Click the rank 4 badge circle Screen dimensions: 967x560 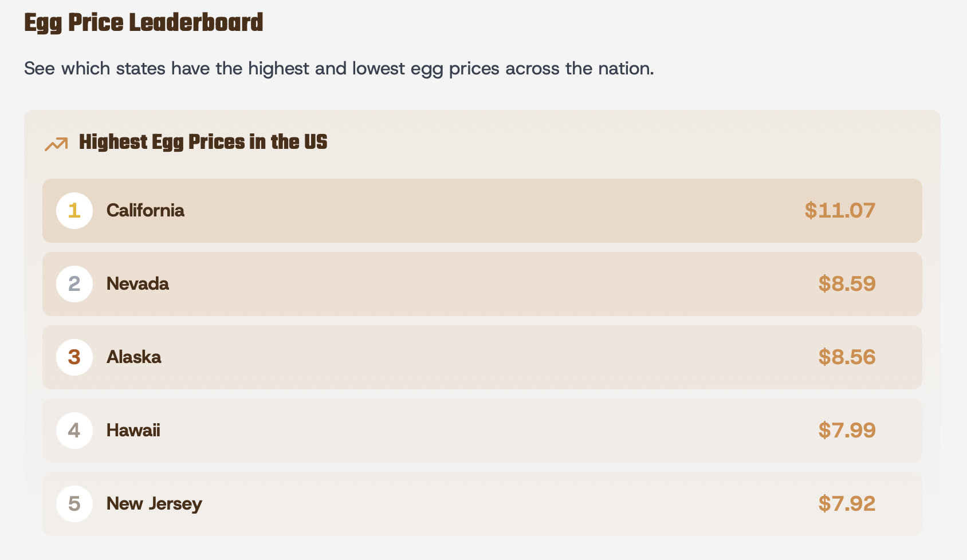point(74,431)
